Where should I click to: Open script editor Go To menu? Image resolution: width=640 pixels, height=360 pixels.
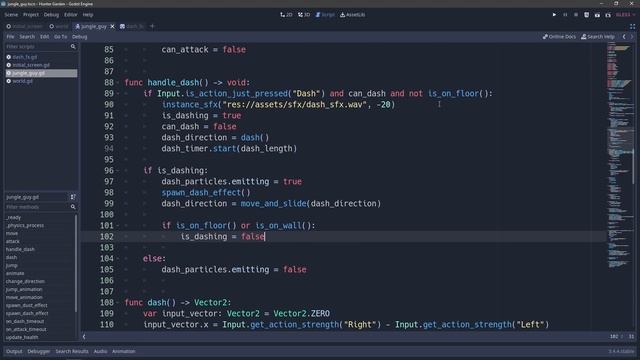point(60,37)
